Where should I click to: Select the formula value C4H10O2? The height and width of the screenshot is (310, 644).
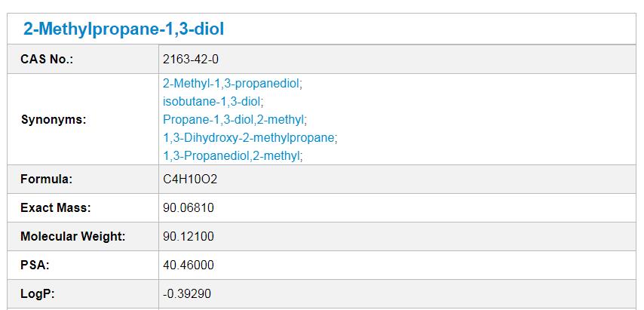[x=190, y=180]
